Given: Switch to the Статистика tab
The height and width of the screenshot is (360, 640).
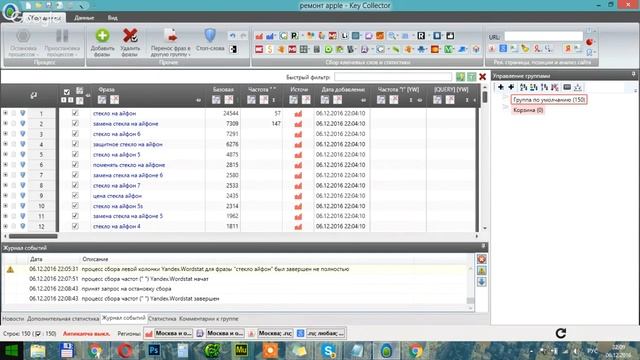Looking at the screenshot, I should (162, 319).
